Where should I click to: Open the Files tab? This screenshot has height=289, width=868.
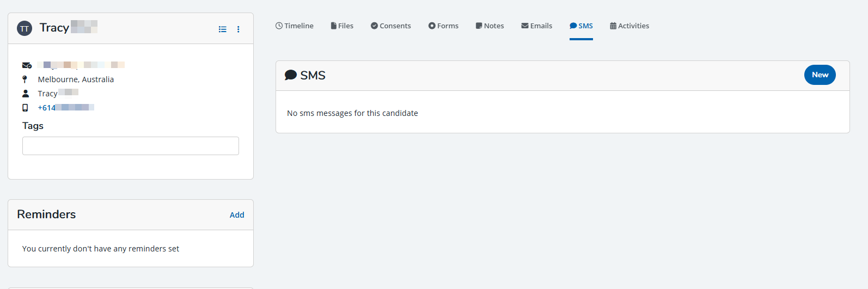point(342,26)
